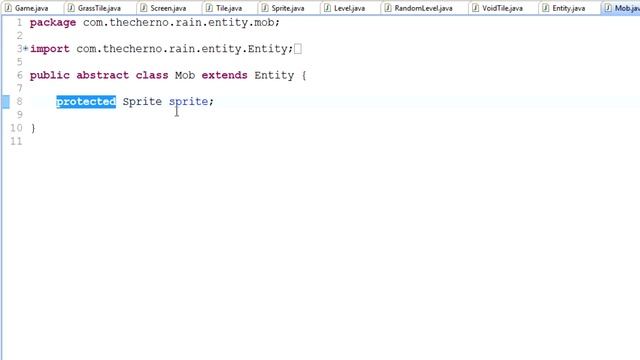Click the Java file icon on VoidTile.java tab
The width and height of the screenshot is (640, 360).
[x=476, y=8]
